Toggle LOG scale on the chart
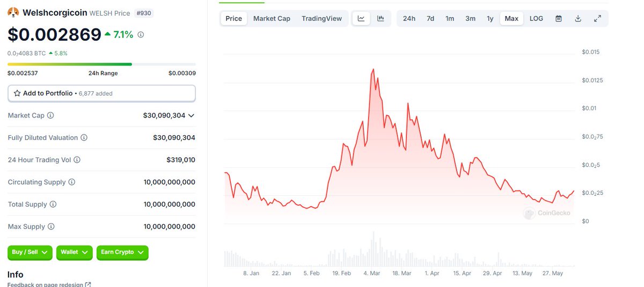Screen dimensions: 644x287 [x=536, y=19]
